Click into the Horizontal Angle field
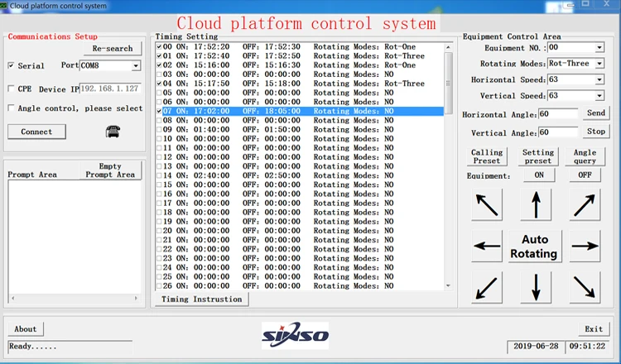 coord(559,114)
